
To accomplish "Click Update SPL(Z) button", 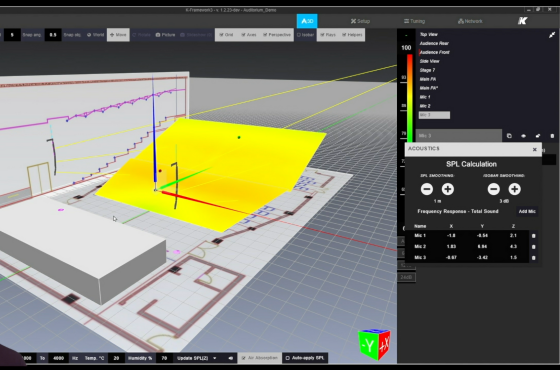I will tap(192, 358).
